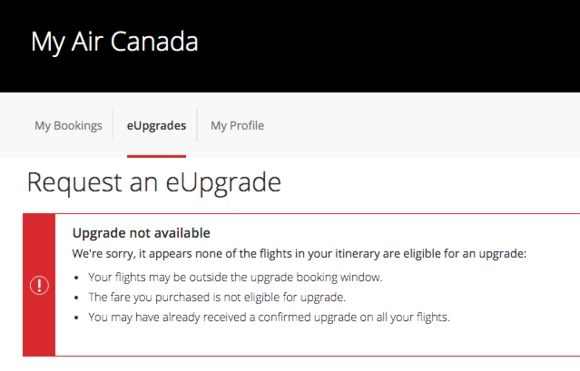Click the bullet dot before The fare
Viewport: 580px width, 371px height.
pyautogui.click(x=76, y=298)
